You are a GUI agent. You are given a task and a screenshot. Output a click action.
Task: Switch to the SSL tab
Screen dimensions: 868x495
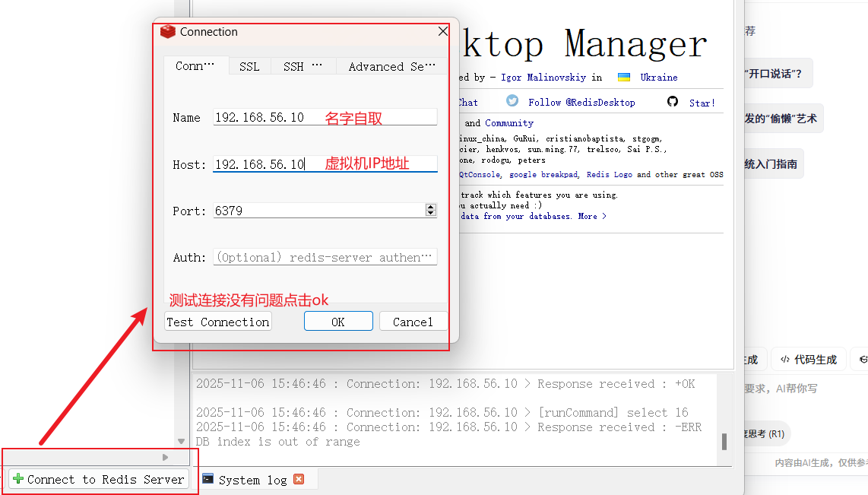click(x=249, y=66)
